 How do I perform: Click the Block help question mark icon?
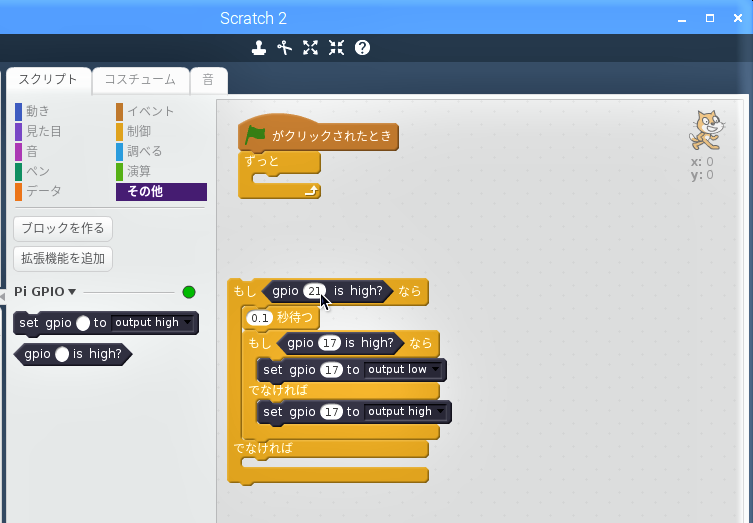click(x=363, y=48)
